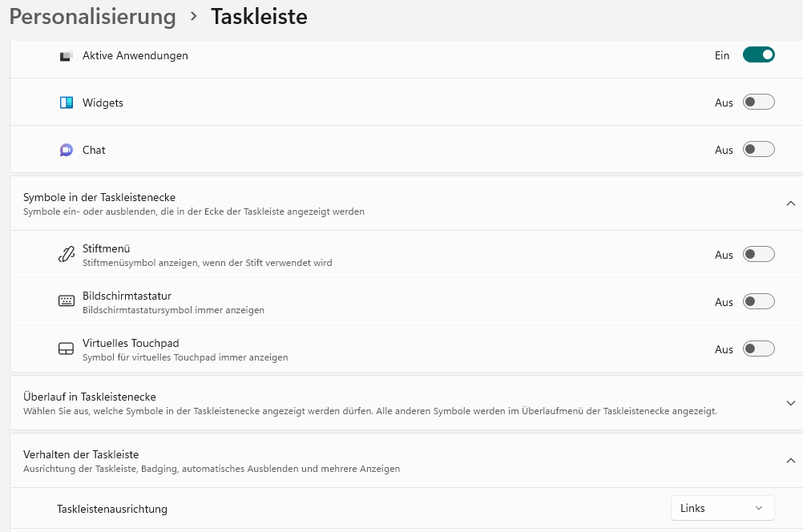Click the Aktive Anwendungen icon
803x532 pixels.
[x=66, y=56]
